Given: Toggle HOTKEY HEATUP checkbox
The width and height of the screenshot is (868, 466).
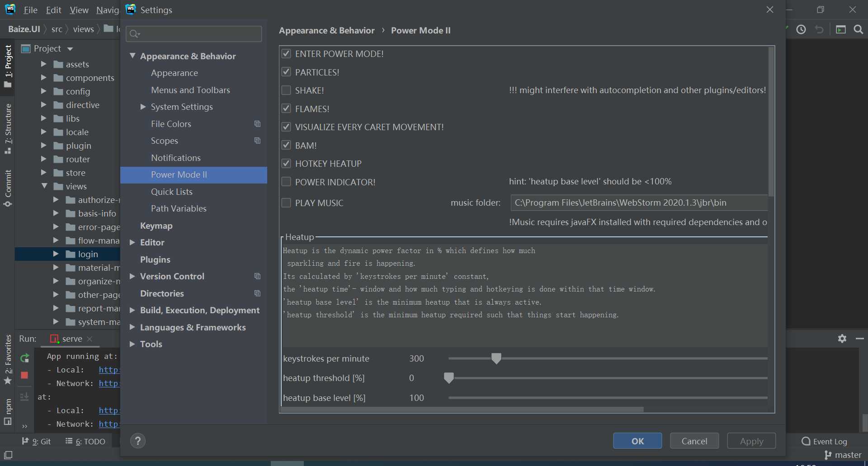Looking at the screenshot, I should pyautogui.click(x=286, y=164).
